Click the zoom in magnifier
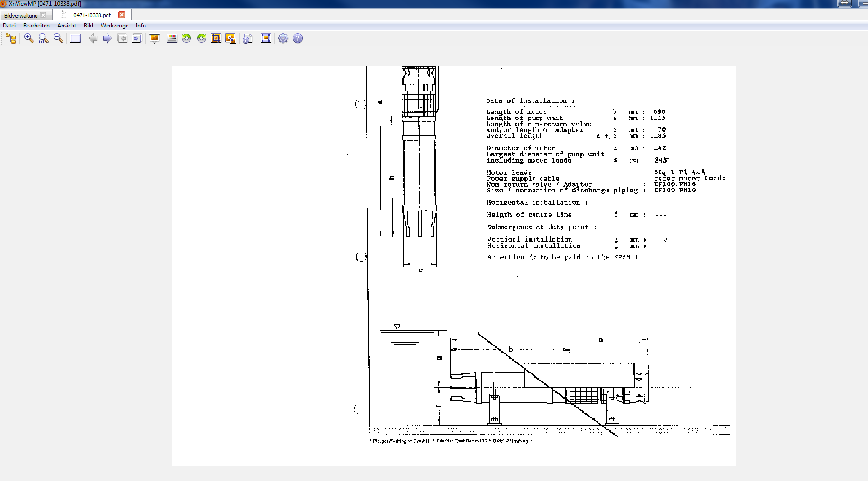This screenshot has height=481, width=868. pyautogui.click(x=28, y=38)
